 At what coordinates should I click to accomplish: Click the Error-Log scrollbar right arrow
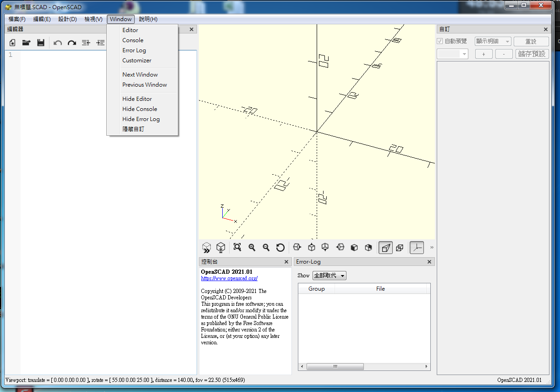pyautogui.click(x=427, y=367)
